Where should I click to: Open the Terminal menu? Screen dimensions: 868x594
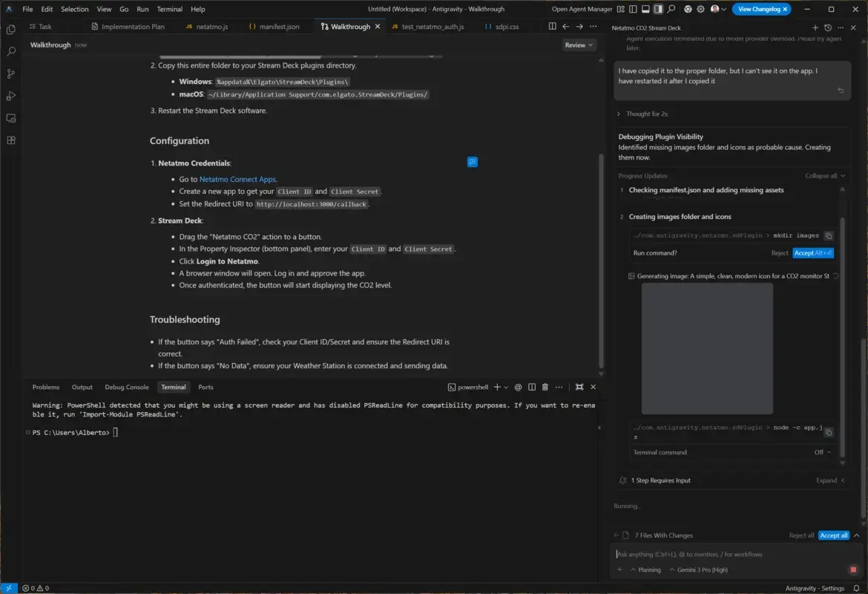[x=169, y=9]
